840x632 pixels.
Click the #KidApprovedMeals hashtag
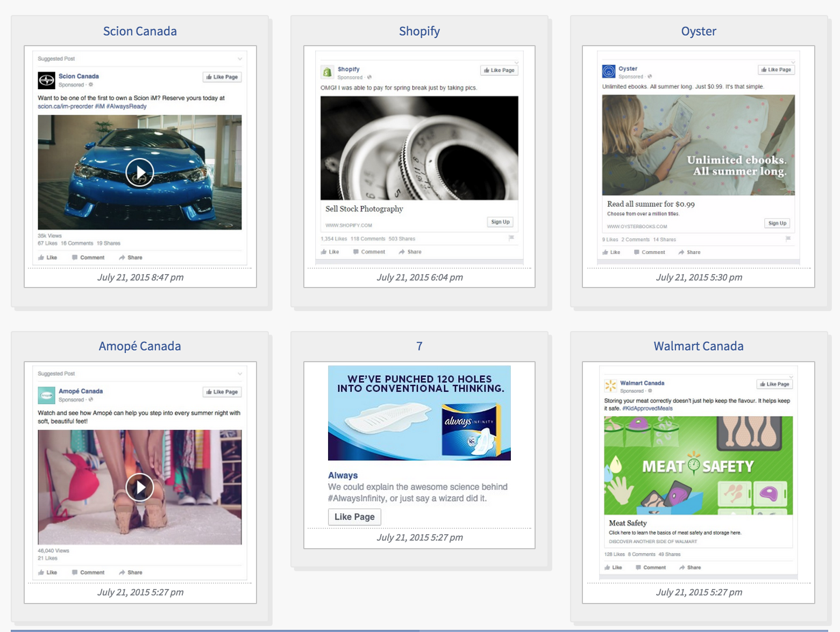647,408
